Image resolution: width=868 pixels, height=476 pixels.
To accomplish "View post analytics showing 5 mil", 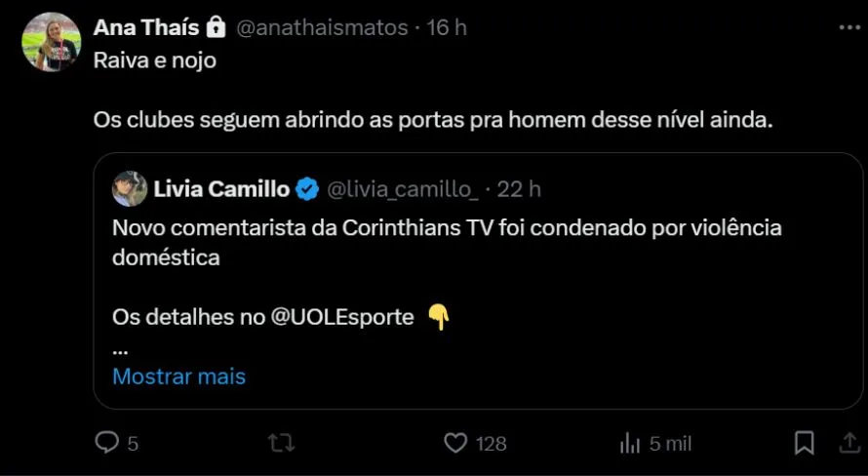I will [630, 443].
